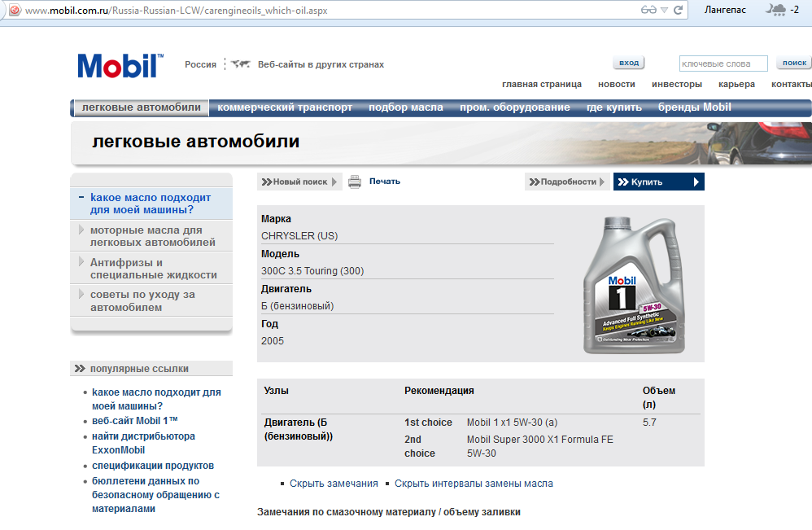Open 'найти дистрибьютора ExxonMobil' link
This screenshot has height=530, width=812.
click(143, 443)
